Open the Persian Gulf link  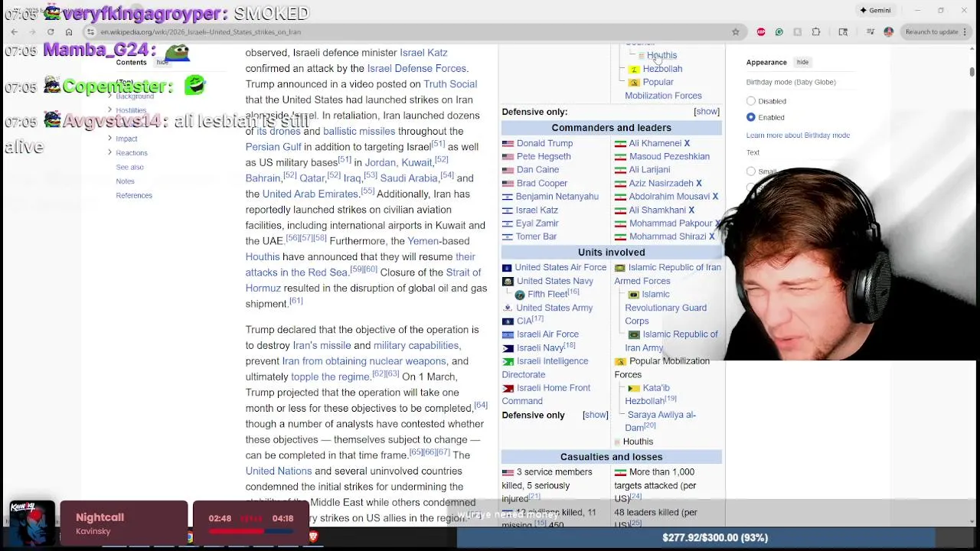(273, 147)
